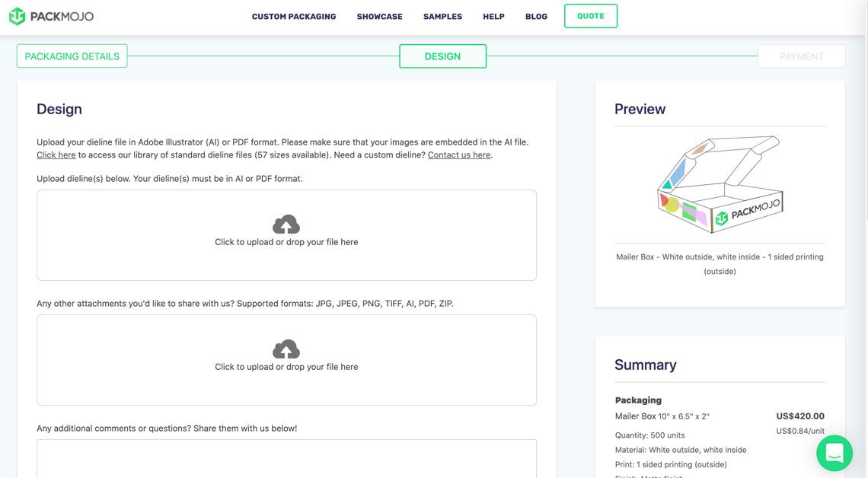Click the mailer box preview image
868x478 pixels.
pos(720,184)
